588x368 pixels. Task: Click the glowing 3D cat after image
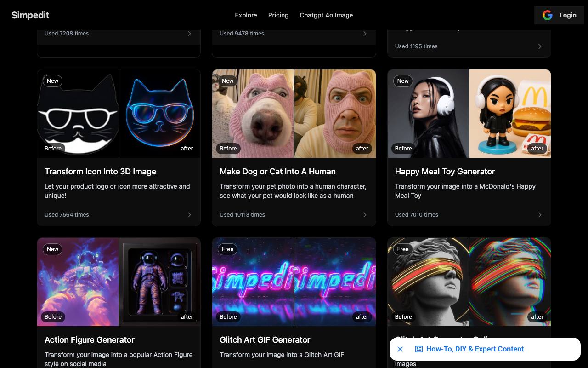[x=160, y=114]
